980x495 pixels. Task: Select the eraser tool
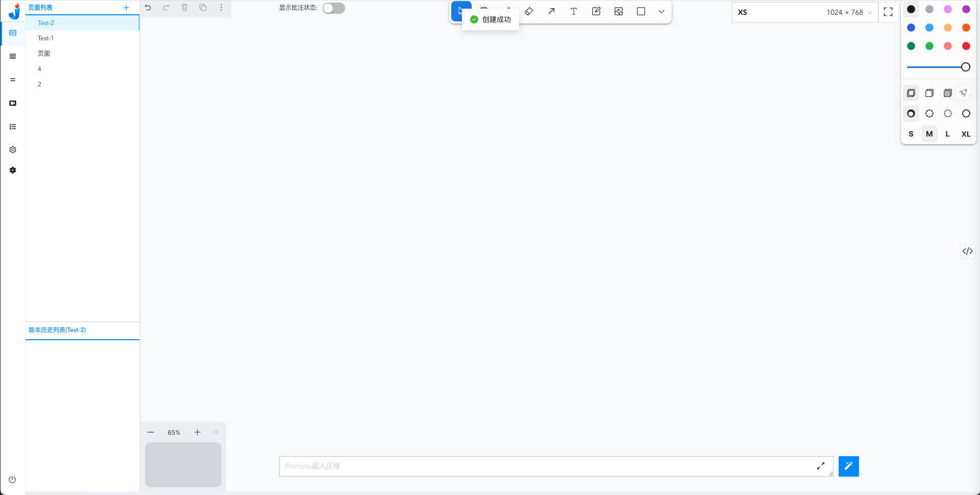[x=529, y=11]
